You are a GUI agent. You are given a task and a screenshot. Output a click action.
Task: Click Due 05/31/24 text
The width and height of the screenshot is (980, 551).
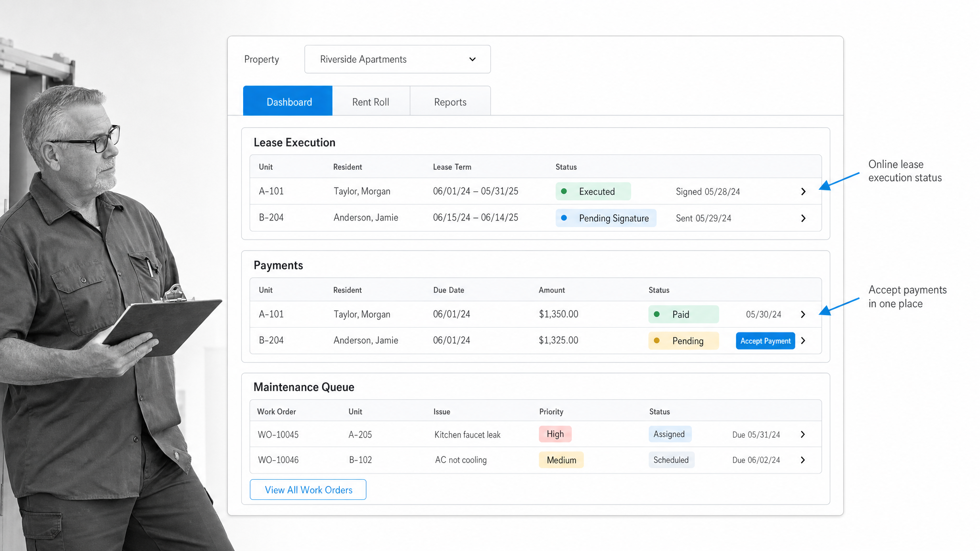click(756, 434)
